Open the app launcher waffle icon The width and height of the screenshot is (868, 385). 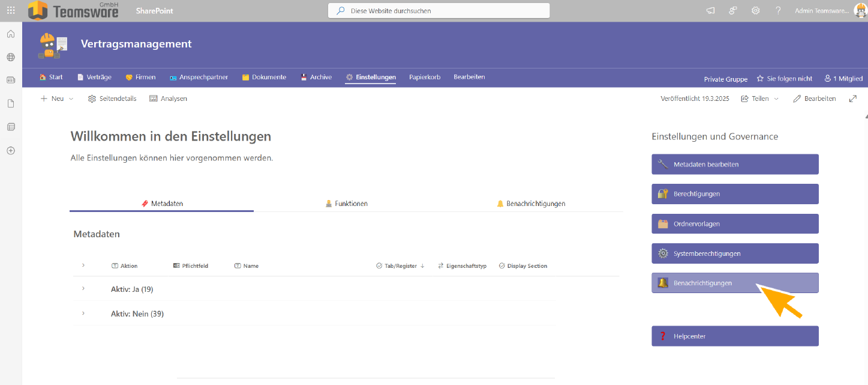tap(11, 10)
